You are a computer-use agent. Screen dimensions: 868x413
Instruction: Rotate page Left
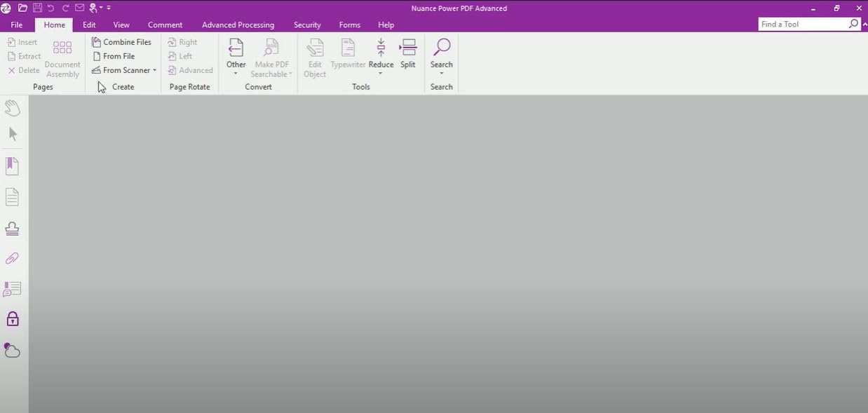coord(180,56)
